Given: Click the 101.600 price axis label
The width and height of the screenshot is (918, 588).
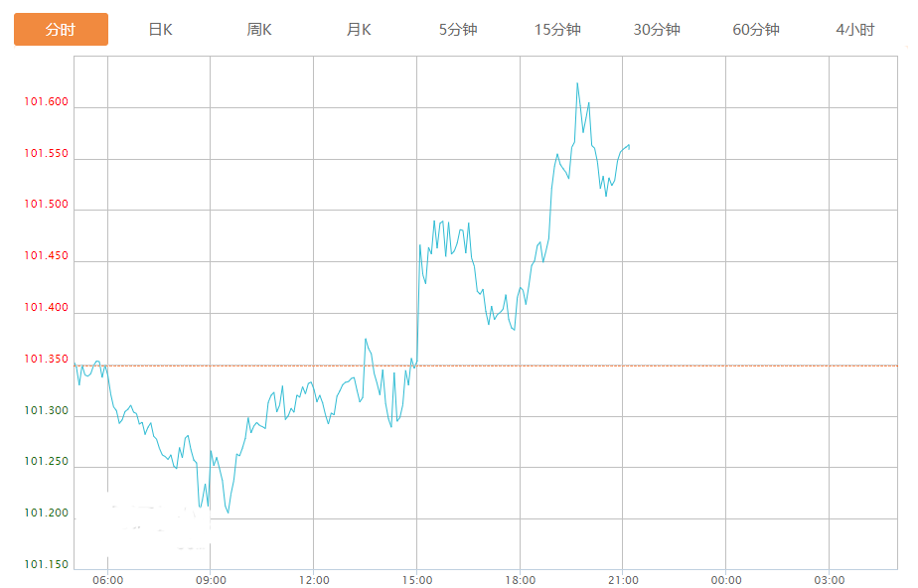Looking at the screenshot, I should 47,102.
